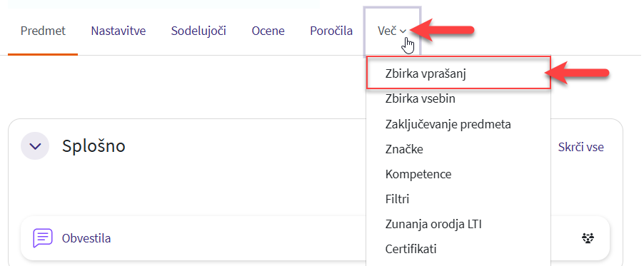Click the small chevron next to Več
This screenshot has width=644, height=266.
pos(403,31)
